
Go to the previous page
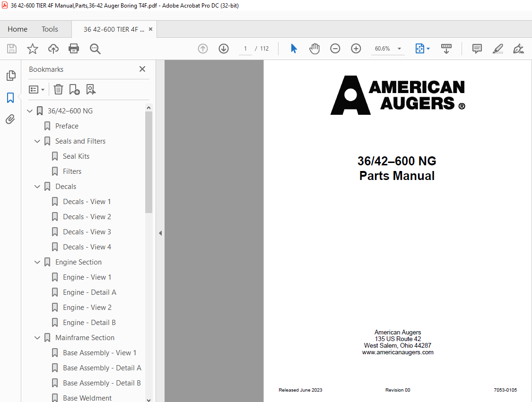203,49
